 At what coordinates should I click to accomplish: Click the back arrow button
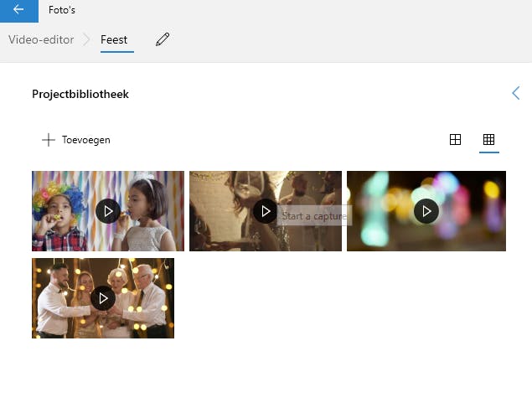(19, 10)
